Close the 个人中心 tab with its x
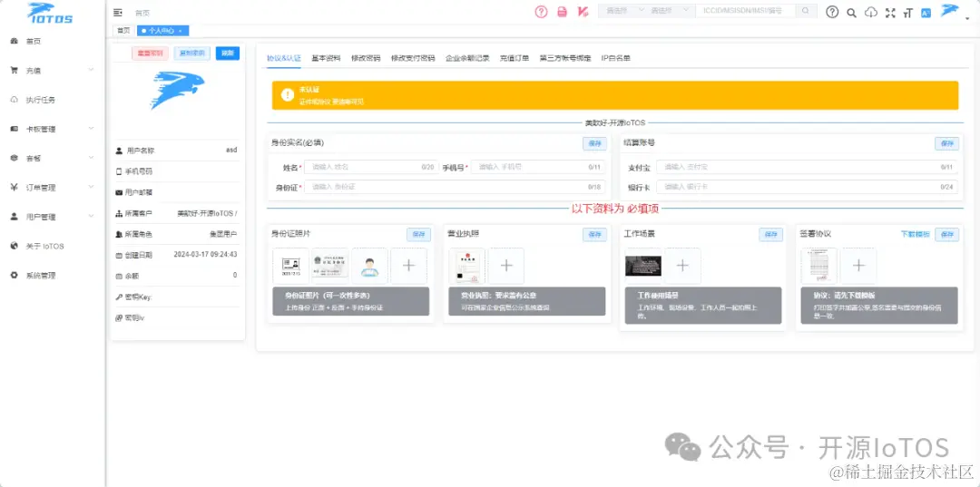 click(181, 31)
